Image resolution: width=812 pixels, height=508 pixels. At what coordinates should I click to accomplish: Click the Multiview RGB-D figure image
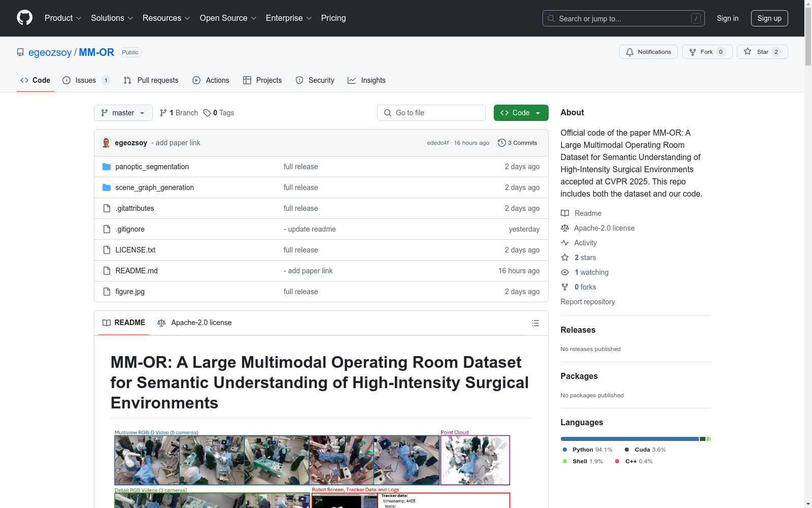point(277,460)
